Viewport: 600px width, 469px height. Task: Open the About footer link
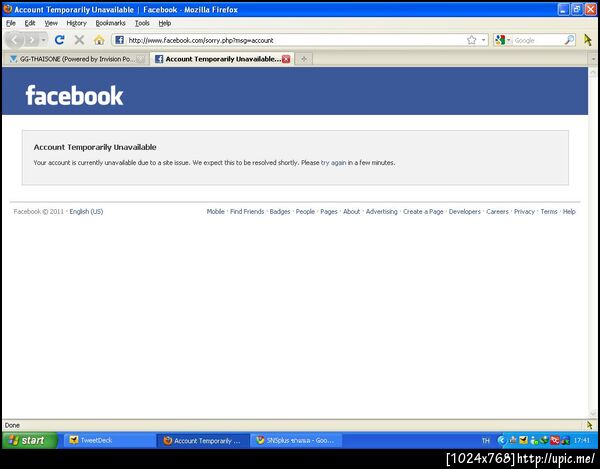click(x=351, y=212)
